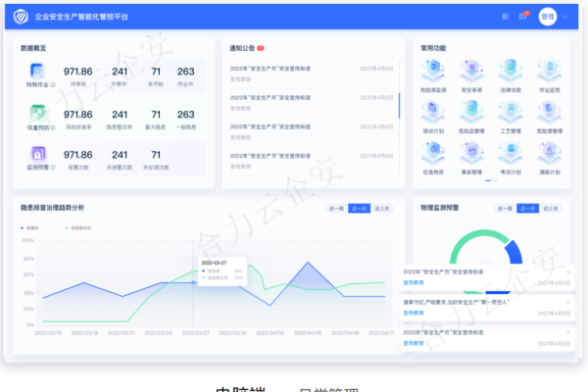The image size is (588, 392).
Task: Open the notifications icon with red badge
Action: [523, 16]
